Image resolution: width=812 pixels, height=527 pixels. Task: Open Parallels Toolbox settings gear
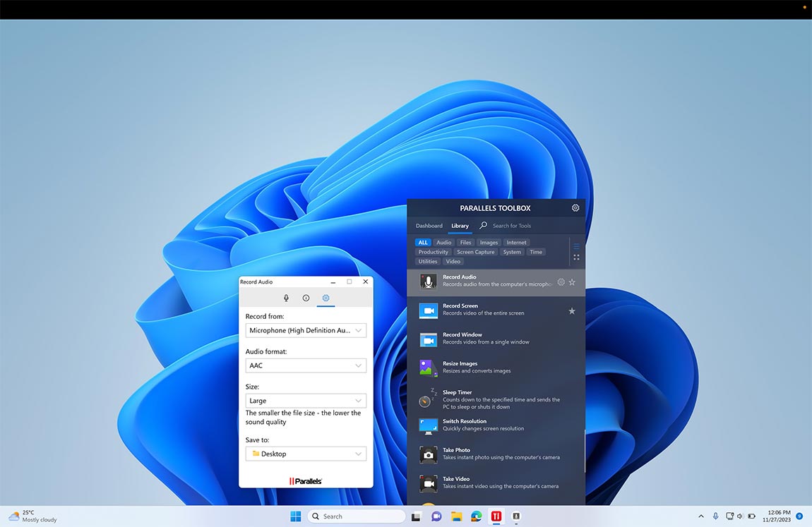(x=575, y=207)
